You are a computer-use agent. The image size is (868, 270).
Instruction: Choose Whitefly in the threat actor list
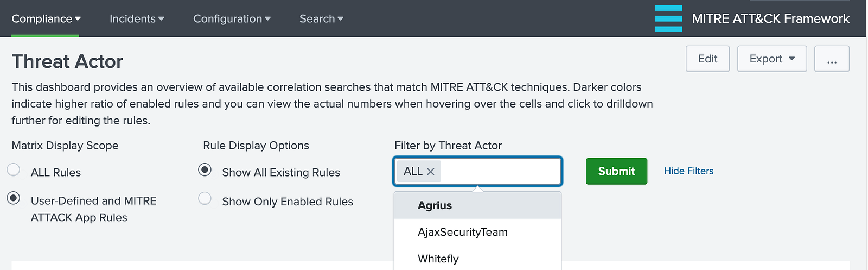[x=438, y=259]
